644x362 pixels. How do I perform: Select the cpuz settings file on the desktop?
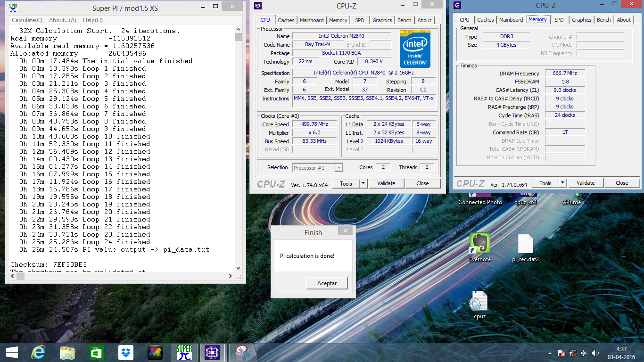[479, 305]
